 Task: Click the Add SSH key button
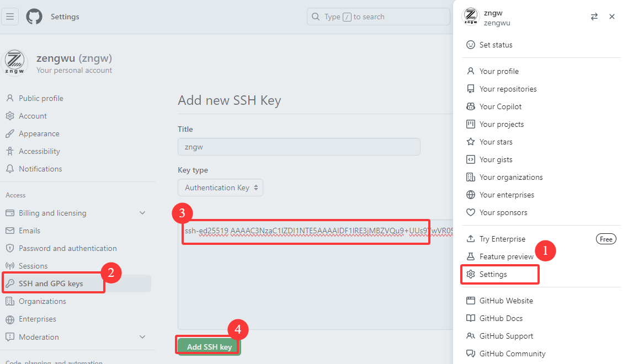point(209,346)
